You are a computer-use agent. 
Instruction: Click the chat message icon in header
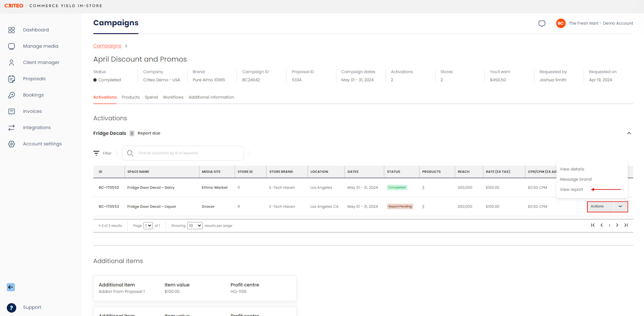(542, 24)
